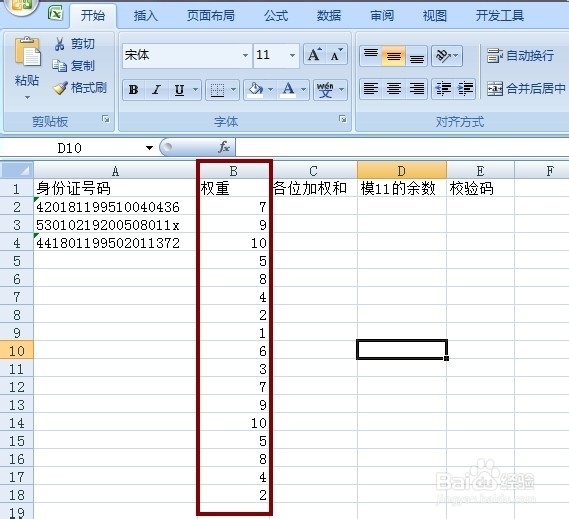Select row 10 header
The height and width of the screenshot is (519, 569).
coord(17,351)
